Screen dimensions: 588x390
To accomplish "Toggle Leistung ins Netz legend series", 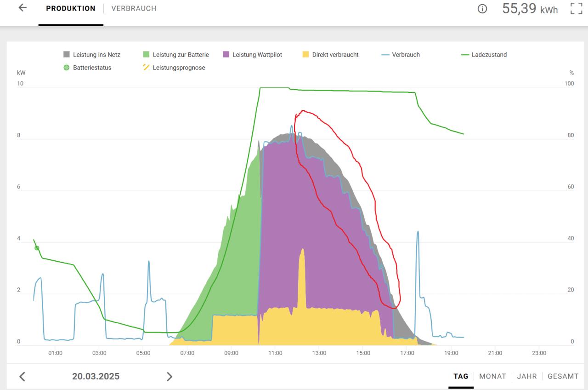I will [x=92, y=55].
